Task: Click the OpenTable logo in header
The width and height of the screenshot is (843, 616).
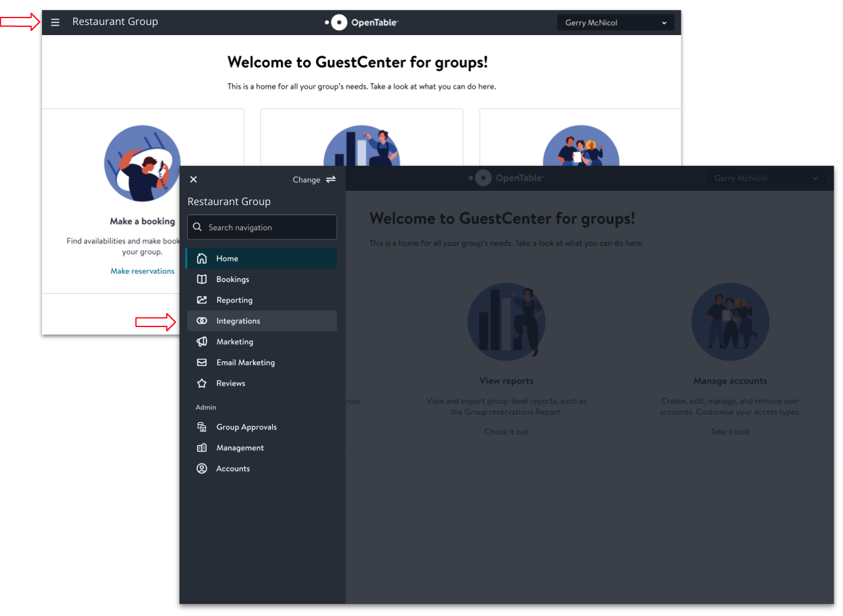Action: (362, 23)
